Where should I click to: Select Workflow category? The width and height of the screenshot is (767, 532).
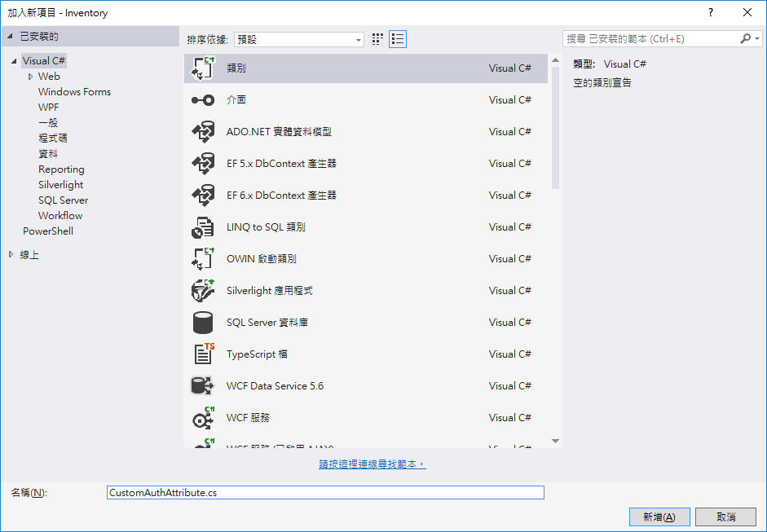pyautogui.click(x=60, y=216)
